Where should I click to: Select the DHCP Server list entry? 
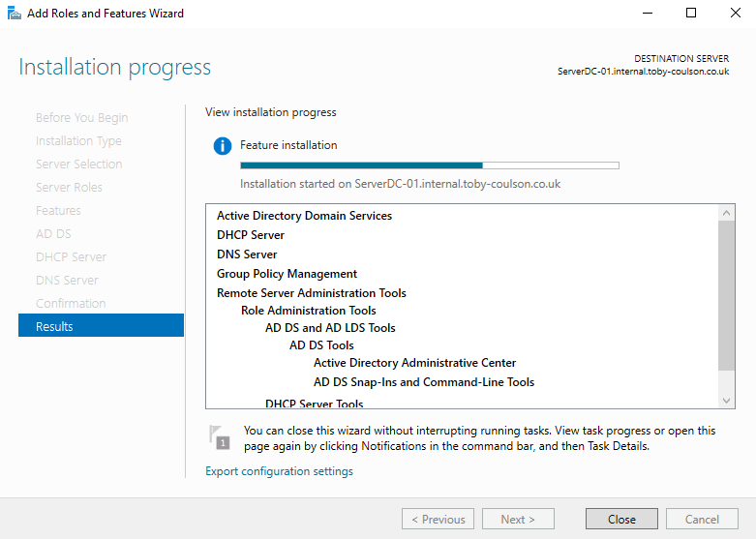[250, 235]
